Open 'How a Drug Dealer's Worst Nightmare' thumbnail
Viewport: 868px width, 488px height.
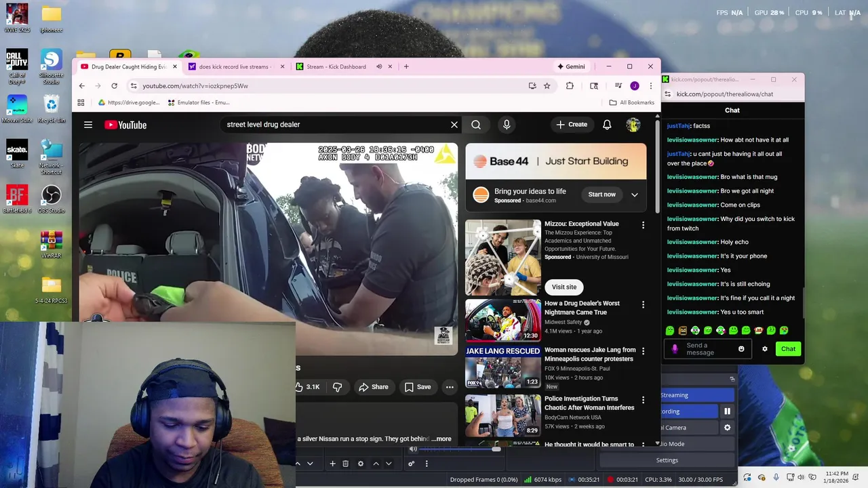pyautogui.click(x=503, y=319)
